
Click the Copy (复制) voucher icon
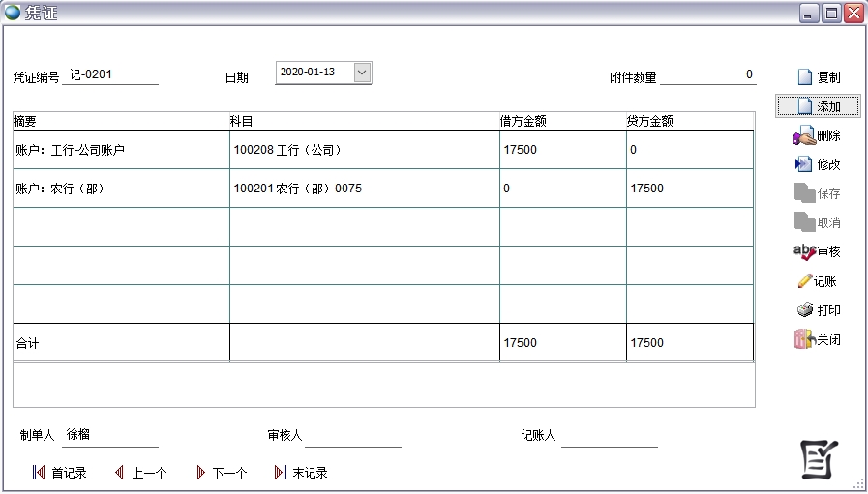[805, 77]
